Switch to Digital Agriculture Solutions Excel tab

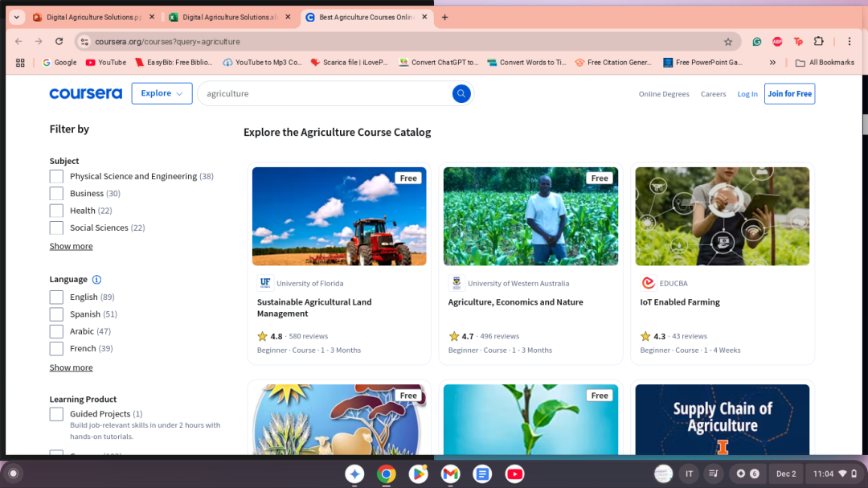pos(229,17)
